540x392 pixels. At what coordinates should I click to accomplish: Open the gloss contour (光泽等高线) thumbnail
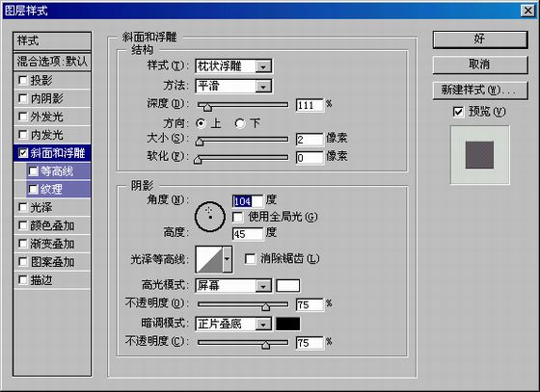click(x=209, y=260)
